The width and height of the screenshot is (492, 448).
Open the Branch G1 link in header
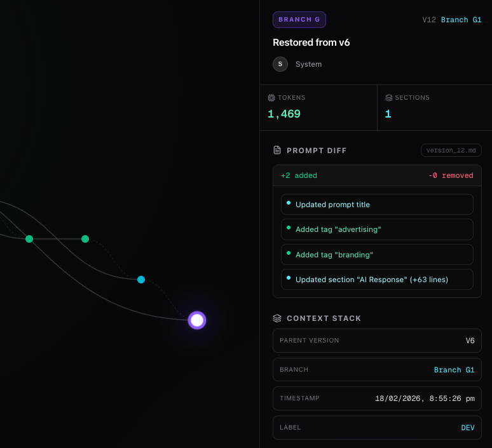(461, 20)
